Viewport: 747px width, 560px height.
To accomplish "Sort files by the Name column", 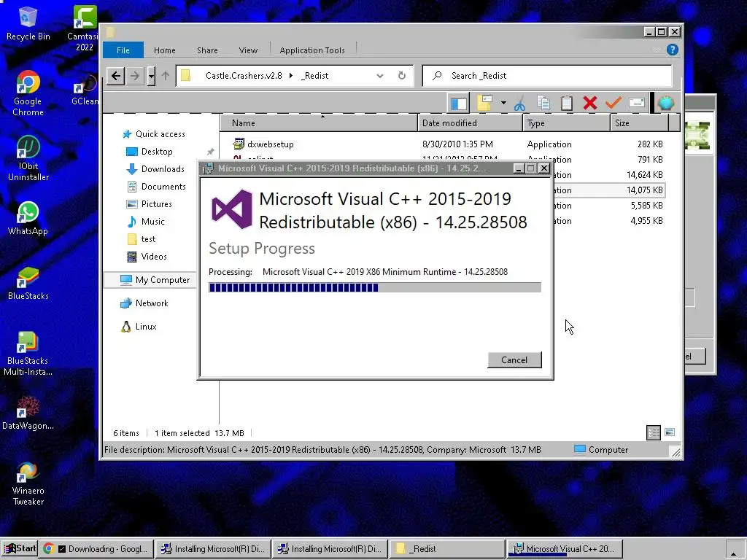I will tap(318, 122).
